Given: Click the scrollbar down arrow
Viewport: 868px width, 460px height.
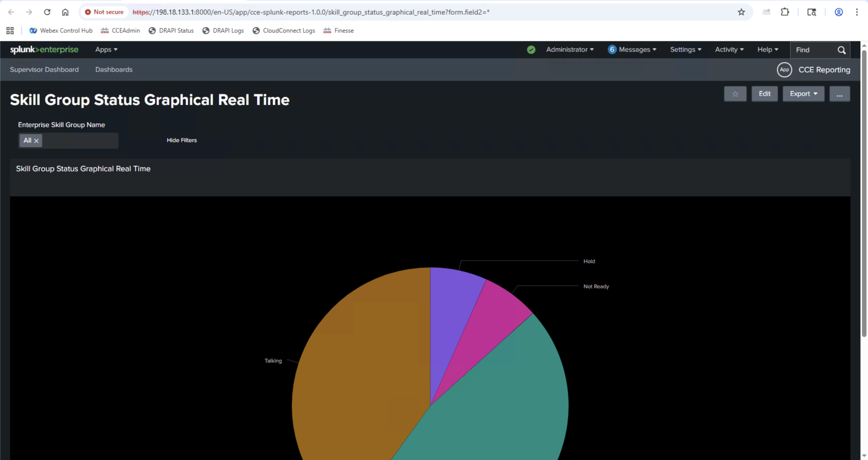Looking at the screenshot, I should pyautogui.click(x=864, y=456).
